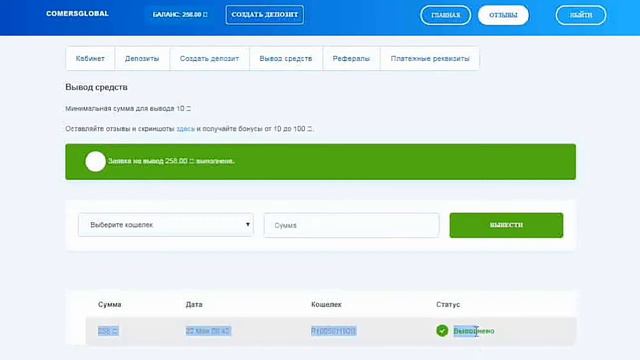Click the 22 May date cell

pos(208,331)
